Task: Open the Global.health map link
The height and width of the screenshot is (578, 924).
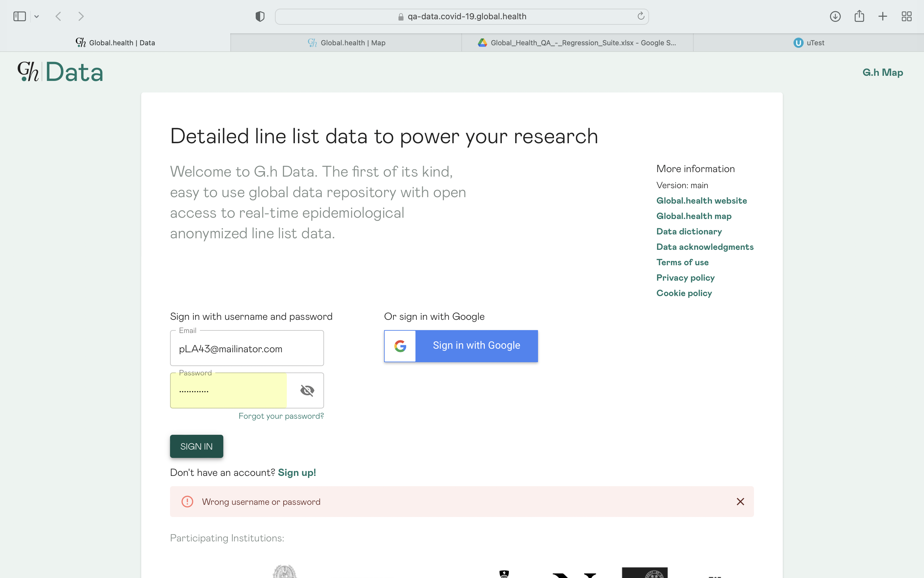Action: click(x=694, y=216)
